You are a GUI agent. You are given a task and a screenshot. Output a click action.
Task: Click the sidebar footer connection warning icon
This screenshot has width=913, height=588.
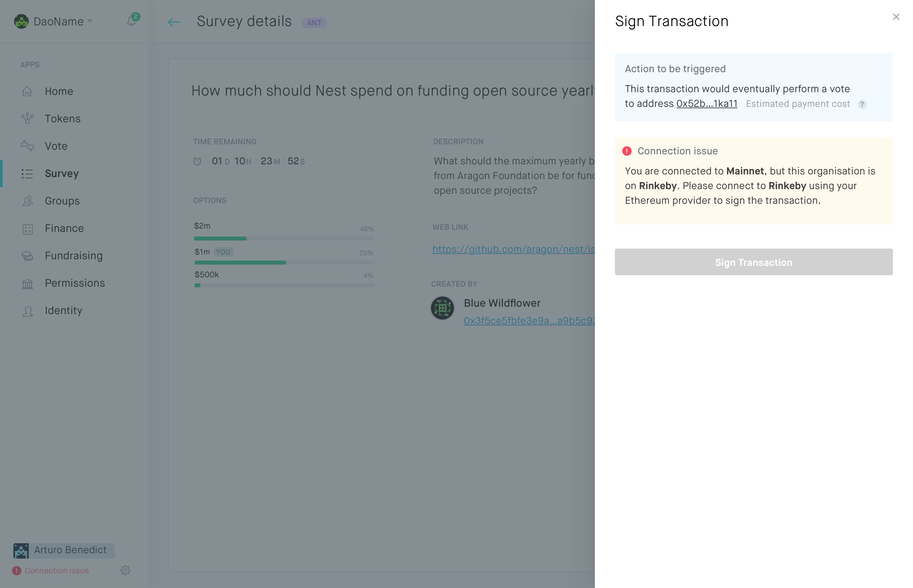point(16,570)
